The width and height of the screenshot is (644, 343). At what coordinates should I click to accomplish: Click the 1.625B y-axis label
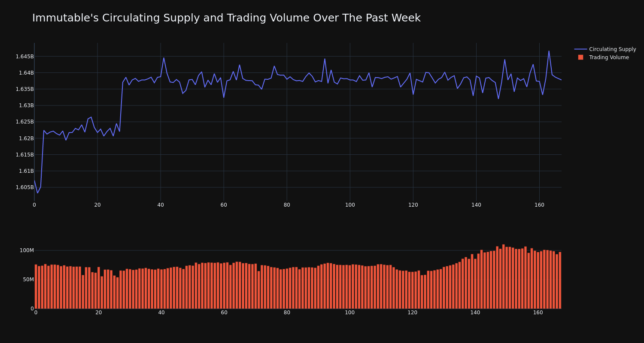[x=24, y=122]
